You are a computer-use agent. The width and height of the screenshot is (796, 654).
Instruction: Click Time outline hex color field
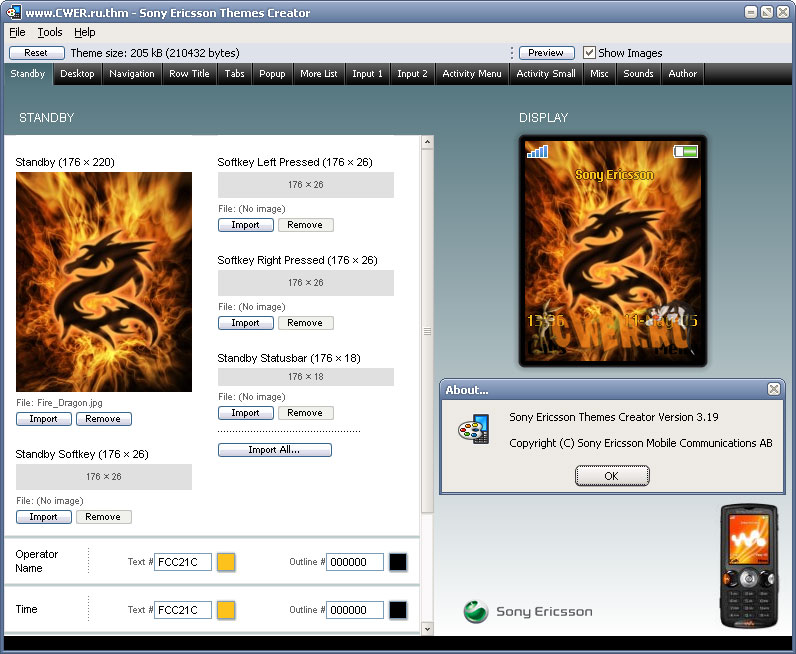[x=355, y=610]
